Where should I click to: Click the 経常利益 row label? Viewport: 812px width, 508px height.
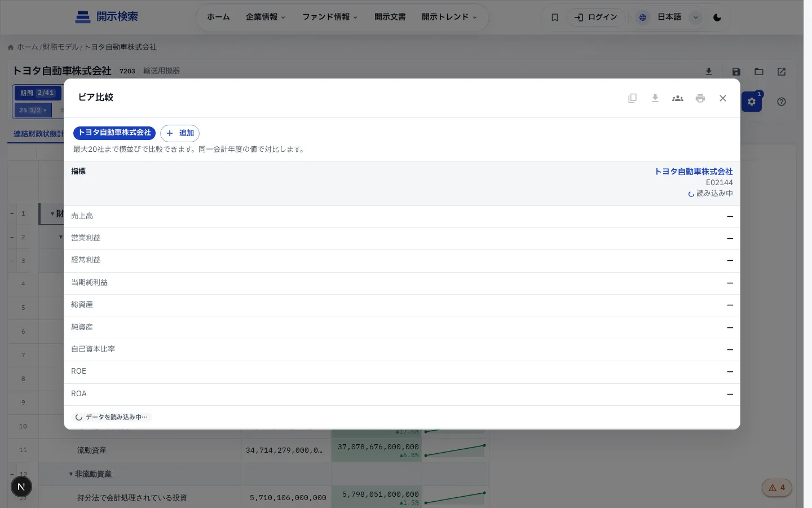click(86, 260)
